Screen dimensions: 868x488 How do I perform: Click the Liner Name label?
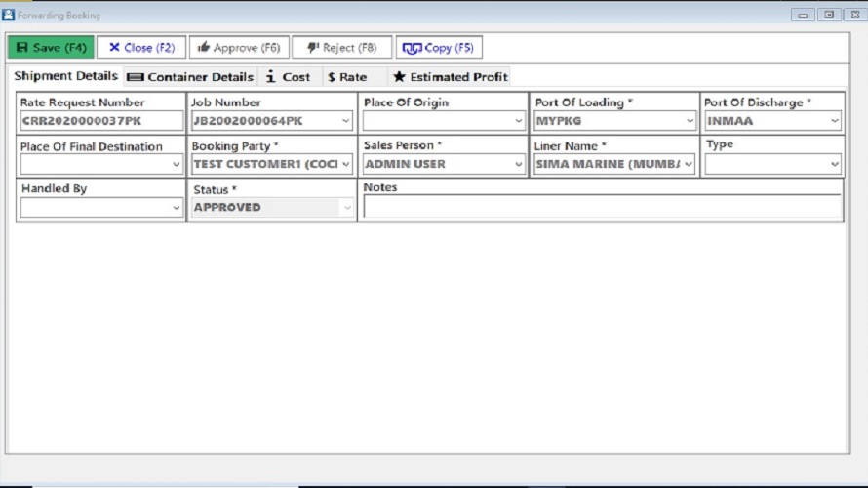coord(571,146)
